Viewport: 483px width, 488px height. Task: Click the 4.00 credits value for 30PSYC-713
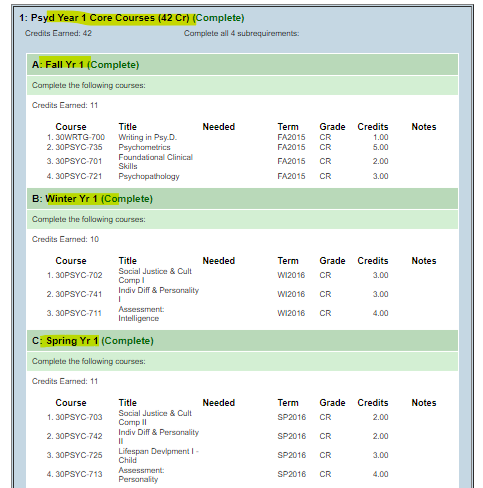point(381,474)
